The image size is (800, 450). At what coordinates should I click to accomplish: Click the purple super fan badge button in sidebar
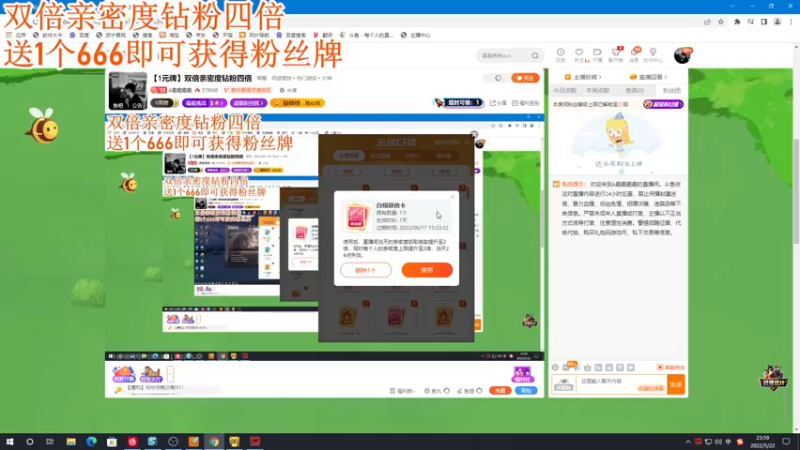[x=663, y=104]
